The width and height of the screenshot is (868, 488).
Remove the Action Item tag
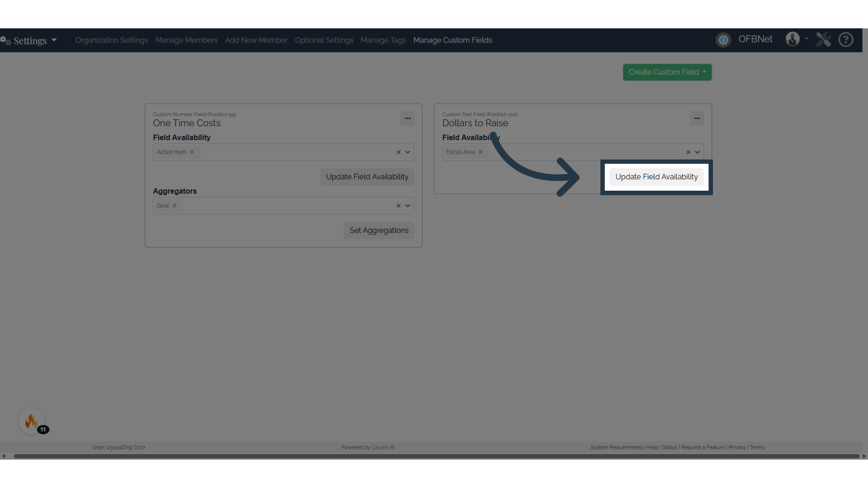click(192, 152)
